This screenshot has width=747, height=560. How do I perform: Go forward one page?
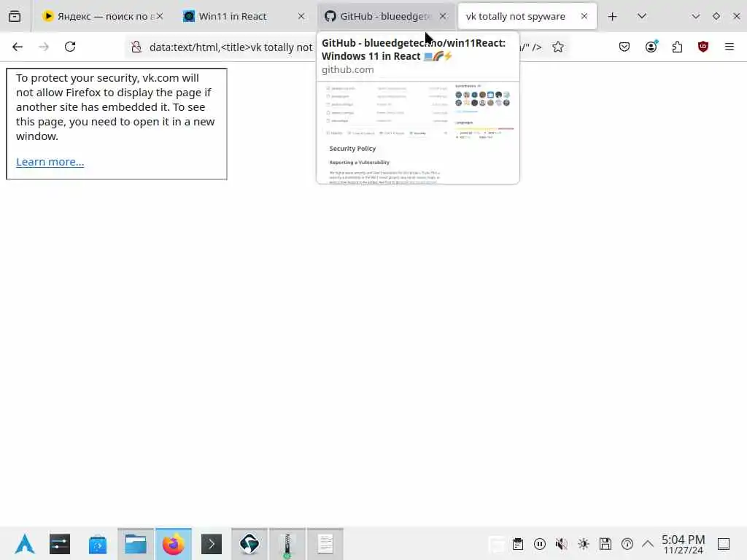(x=44, y=47)
